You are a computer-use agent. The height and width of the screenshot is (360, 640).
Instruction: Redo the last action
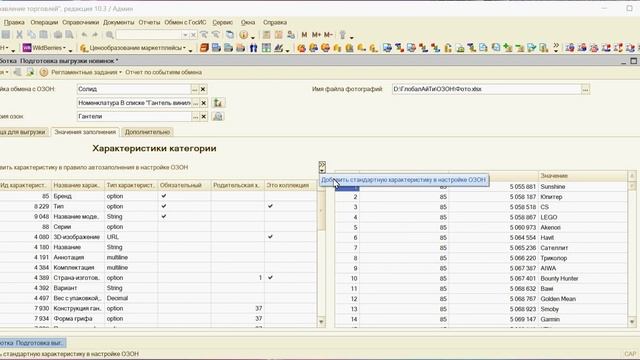click(x=95, y=35)
